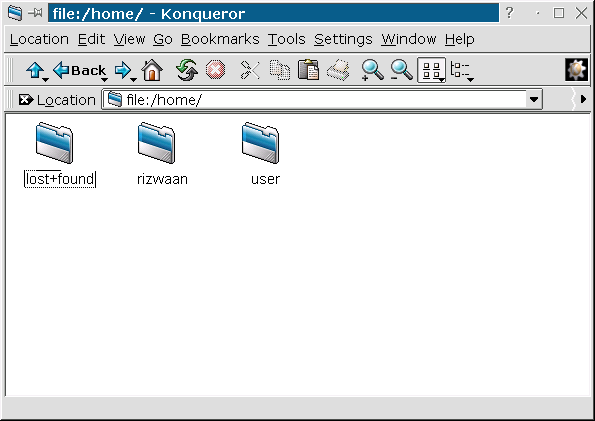
Task: Click the main toolbar drag handle
Action: [10, 70]
